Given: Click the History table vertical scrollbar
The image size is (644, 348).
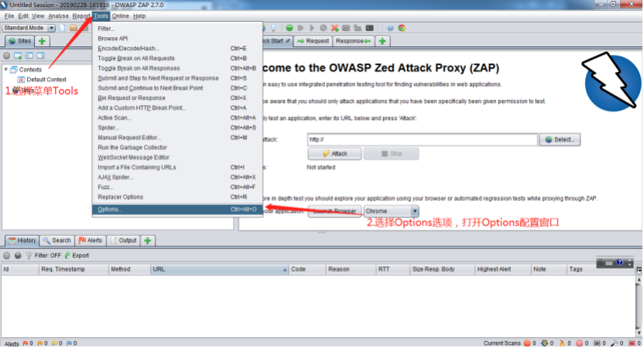Looking at the screenshot, I should (639, 306).
